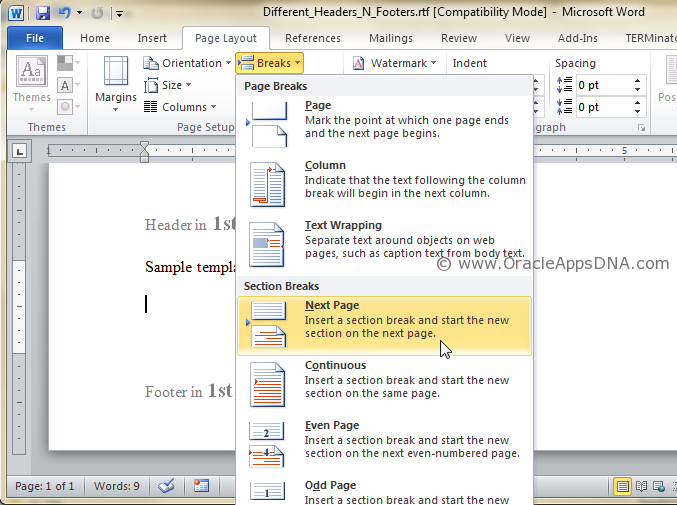Insert a Column break
The width and height of the screenshot is (677, 505).
click(x=384, y=186)
